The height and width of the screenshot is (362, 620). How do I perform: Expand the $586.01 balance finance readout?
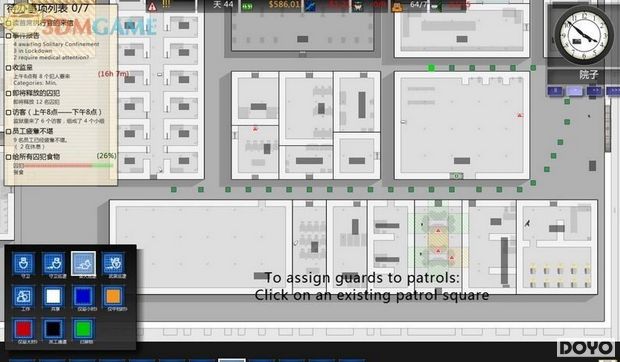click(x=284, y=5)
